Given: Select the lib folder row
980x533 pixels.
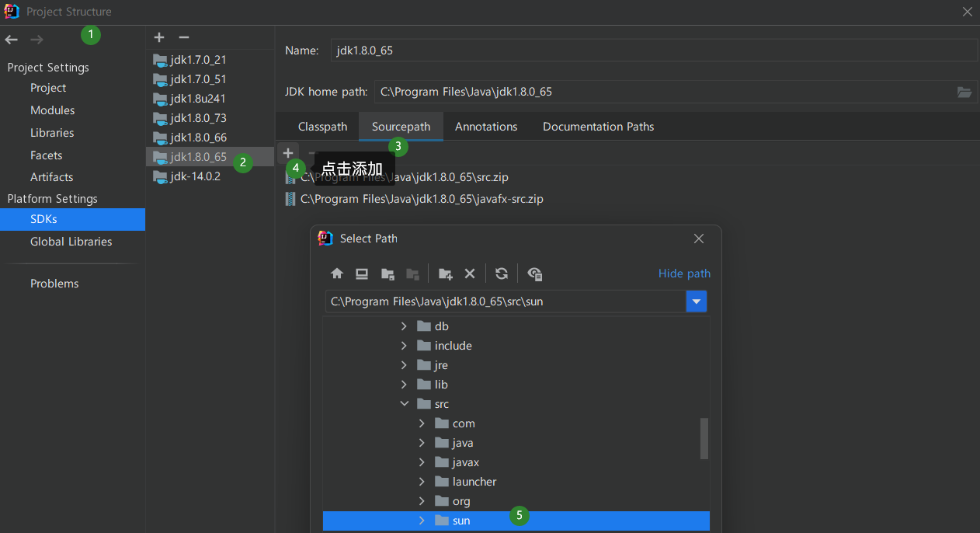Looking at the screenshot, I should [516, 385].
